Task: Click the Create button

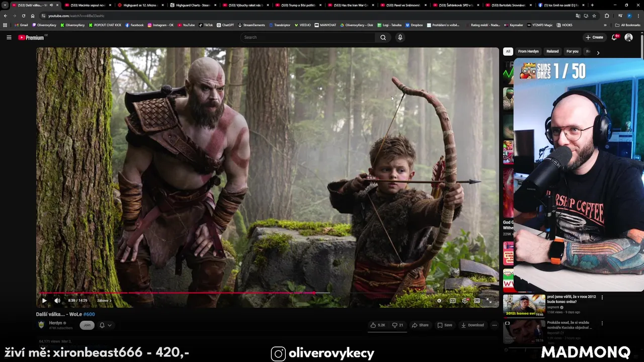Action: point(594,37)
